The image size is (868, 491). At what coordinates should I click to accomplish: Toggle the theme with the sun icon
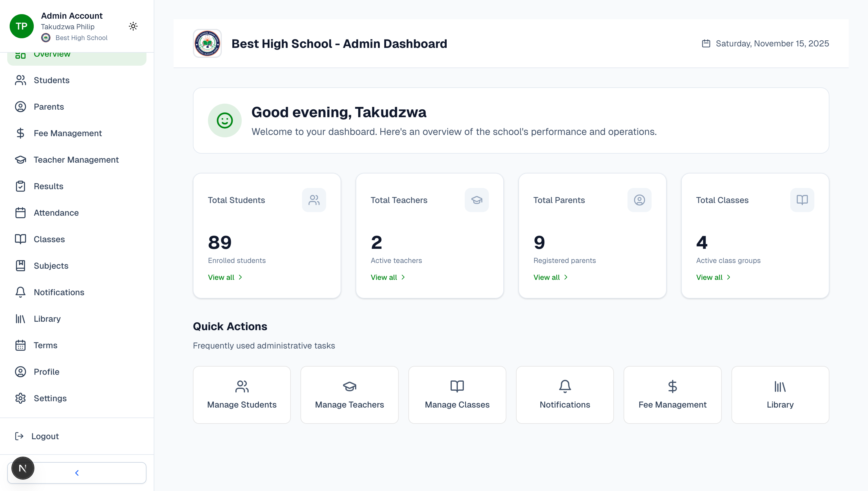tap(133, 26)
